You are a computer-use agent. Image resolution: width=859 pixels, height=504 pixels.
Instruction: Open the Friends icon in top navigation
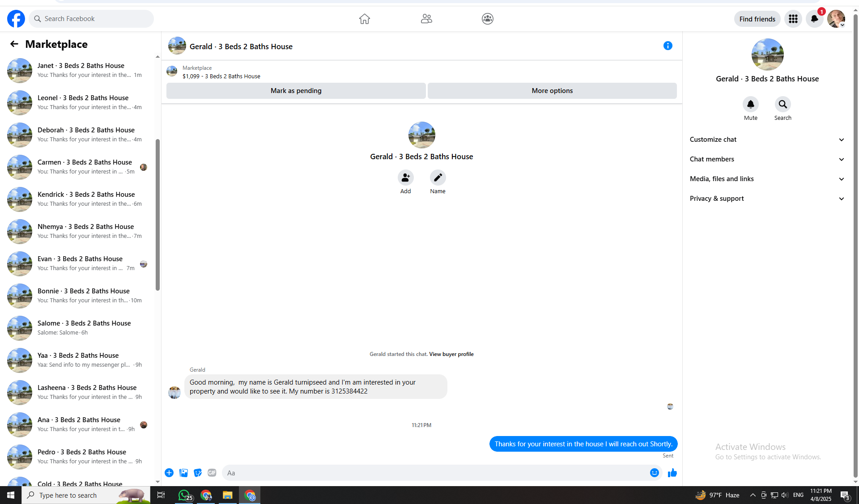click(426, 19)
